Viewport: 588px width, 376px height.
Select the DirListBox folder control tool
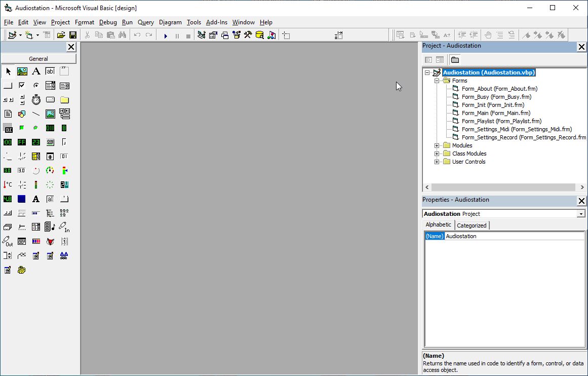64,100
